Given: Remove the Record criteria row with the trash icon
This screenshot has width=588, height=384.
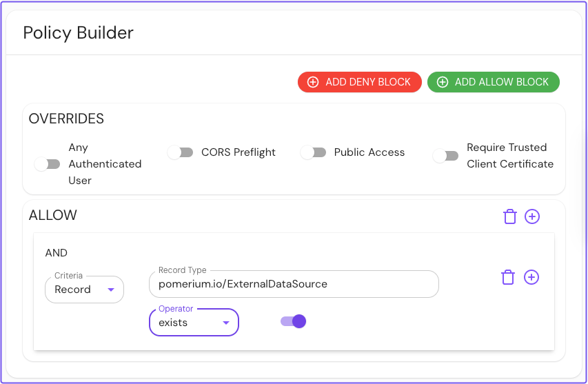Looking at the screenshot, I should point(508,277).
